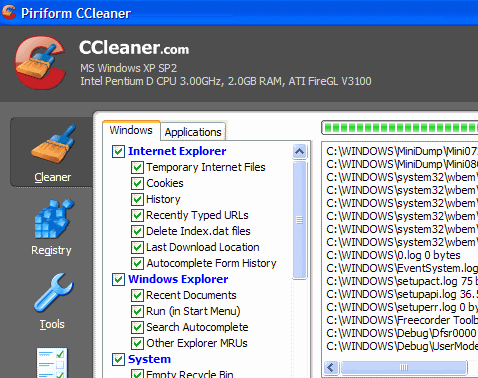
Task: Click the results horizontal scroll left arrow
Action: tap(331, 368)
